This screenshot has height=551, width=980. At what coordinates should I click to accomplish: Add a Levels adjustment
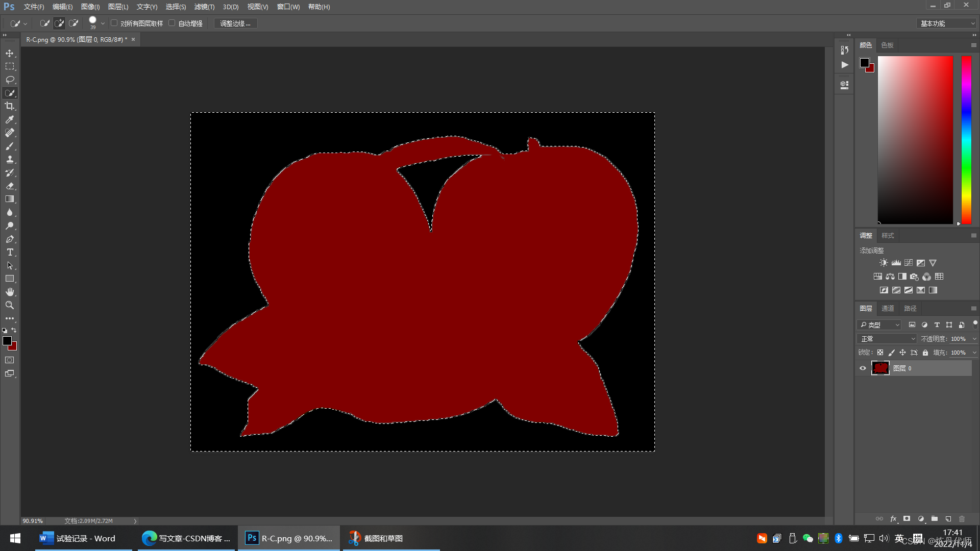click(x=896, y=263)
